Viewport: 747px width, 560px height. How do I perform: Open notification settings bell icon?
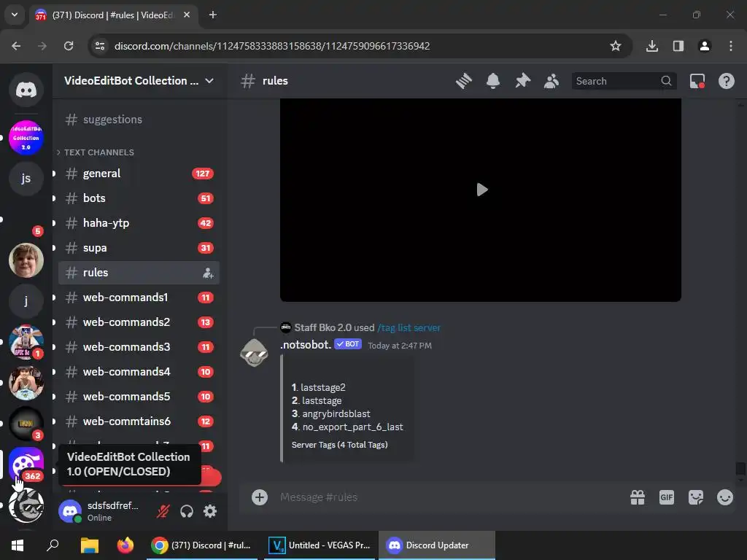(493, 81)
